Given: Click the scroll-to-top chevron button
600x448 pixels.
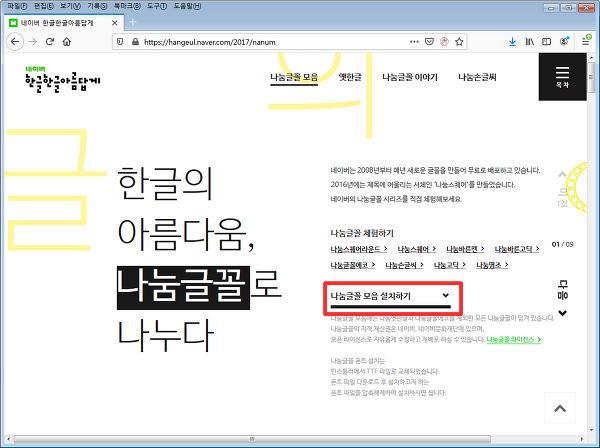Looking at the screenshot, I should 560,408.
